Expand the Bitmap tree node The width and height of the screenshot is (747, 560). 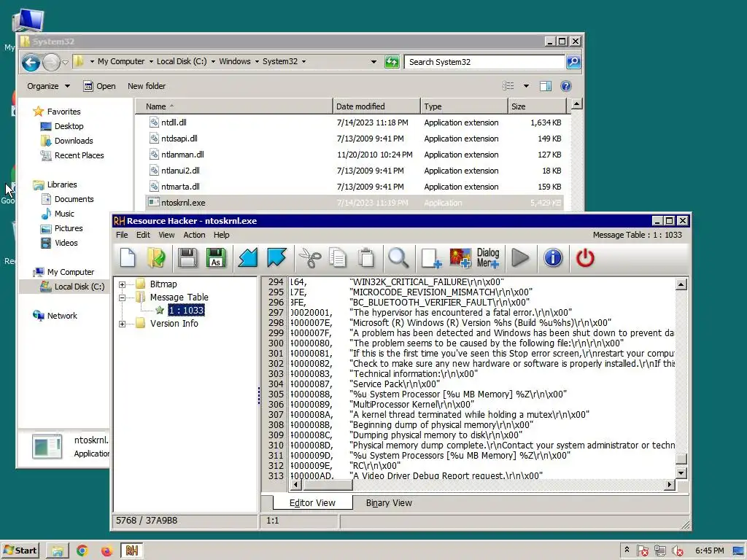122,284
